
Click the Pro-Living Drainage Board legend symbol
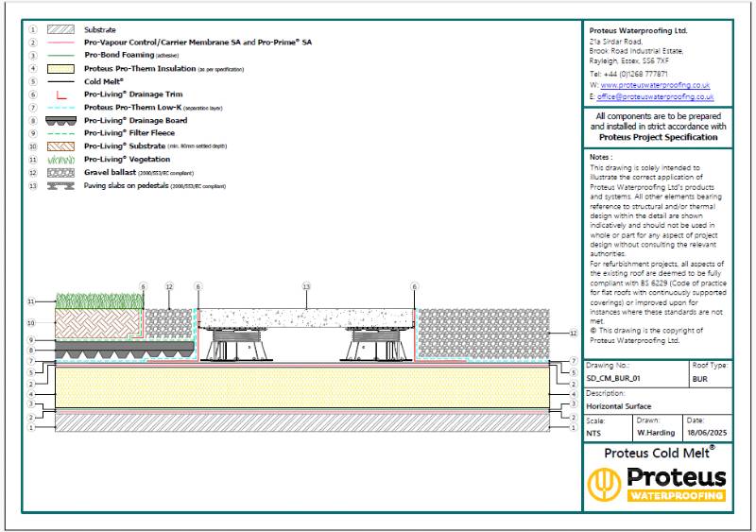tap(60, 121)
